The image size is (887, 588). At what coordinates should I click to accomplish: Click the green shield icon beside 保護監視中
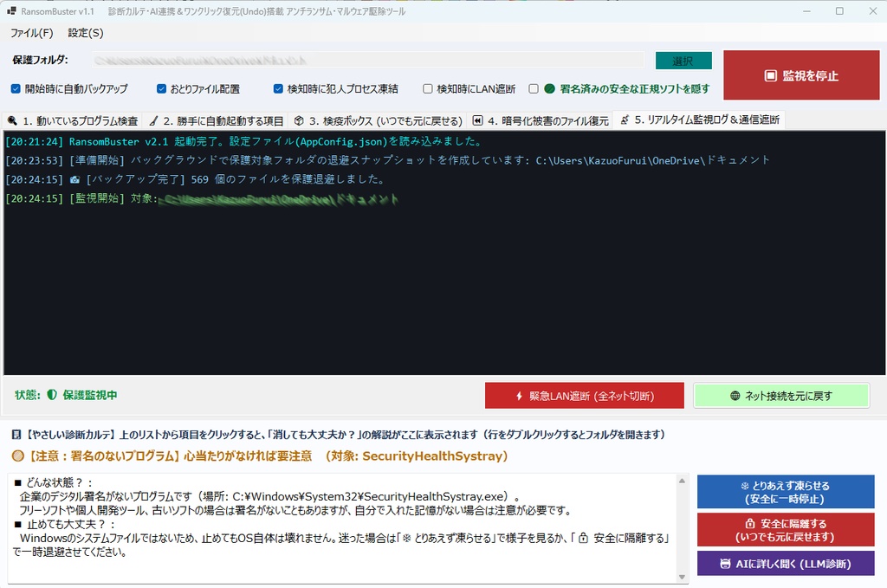click(52, 395)
